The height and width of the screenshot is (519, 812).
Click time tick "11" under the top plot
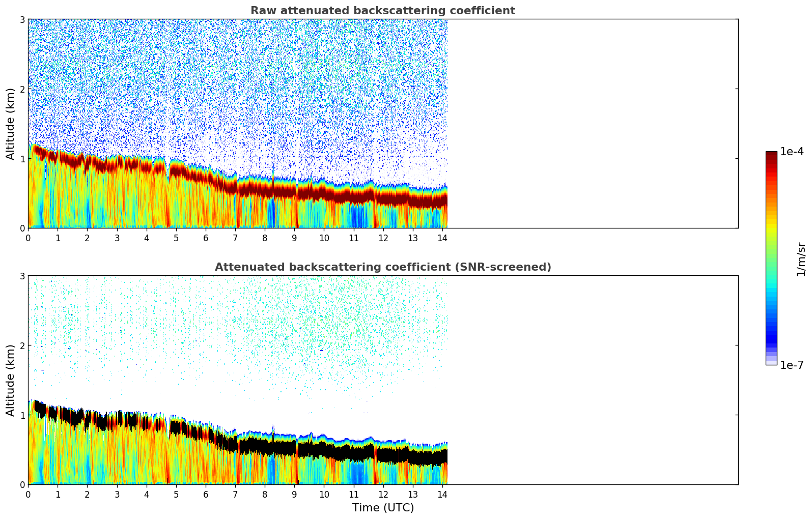(354, 238)
